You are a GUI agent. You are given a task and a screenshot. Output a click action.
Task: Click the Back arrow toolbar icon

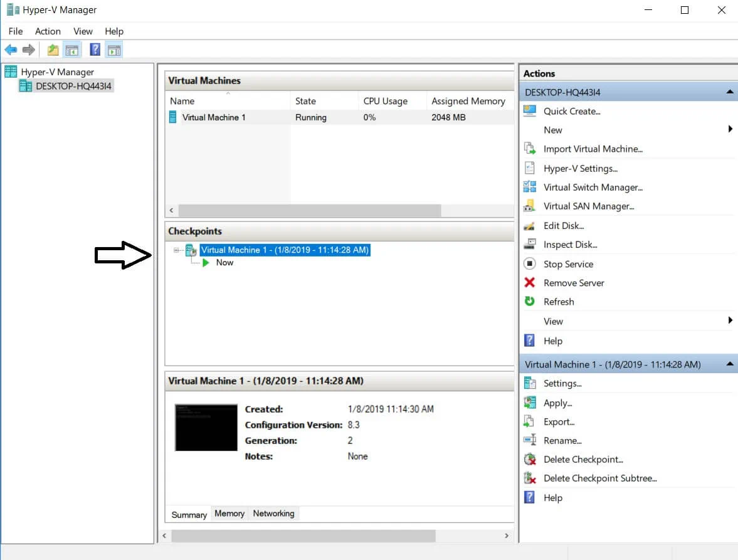click(11, 50)
